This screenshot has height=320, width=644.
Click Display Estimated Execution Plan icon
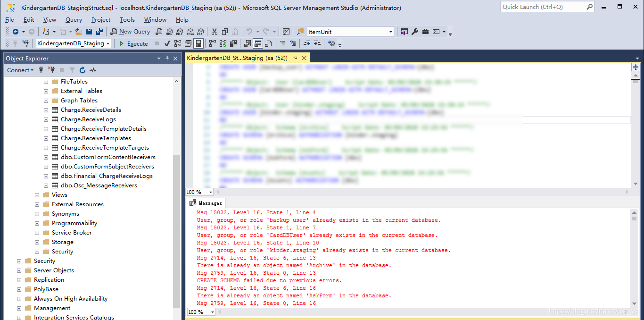pos(178,43)
